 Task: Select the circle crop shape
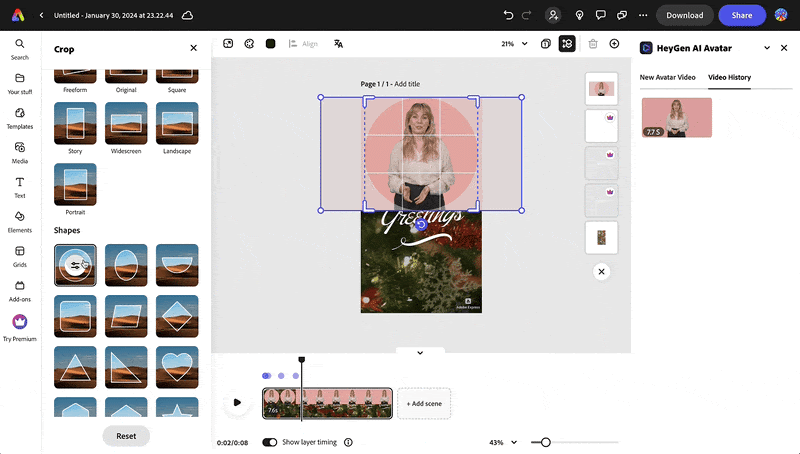[x=75, y=265]
